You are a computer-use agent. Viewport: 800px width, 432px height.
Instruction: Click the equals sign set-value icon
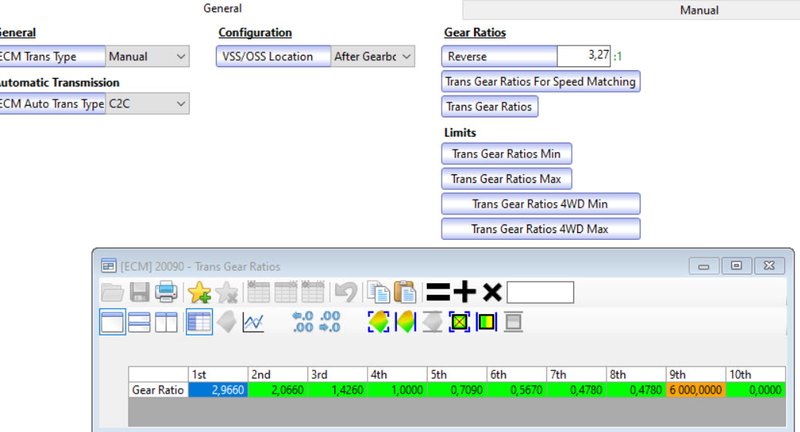tap(438, 292)
